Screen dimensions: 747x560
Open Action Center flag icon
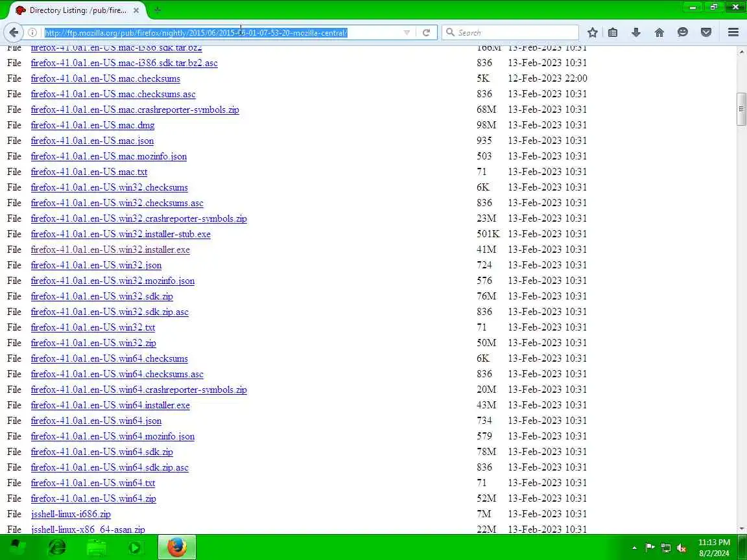pyautogui.click(x=650, y=548)
